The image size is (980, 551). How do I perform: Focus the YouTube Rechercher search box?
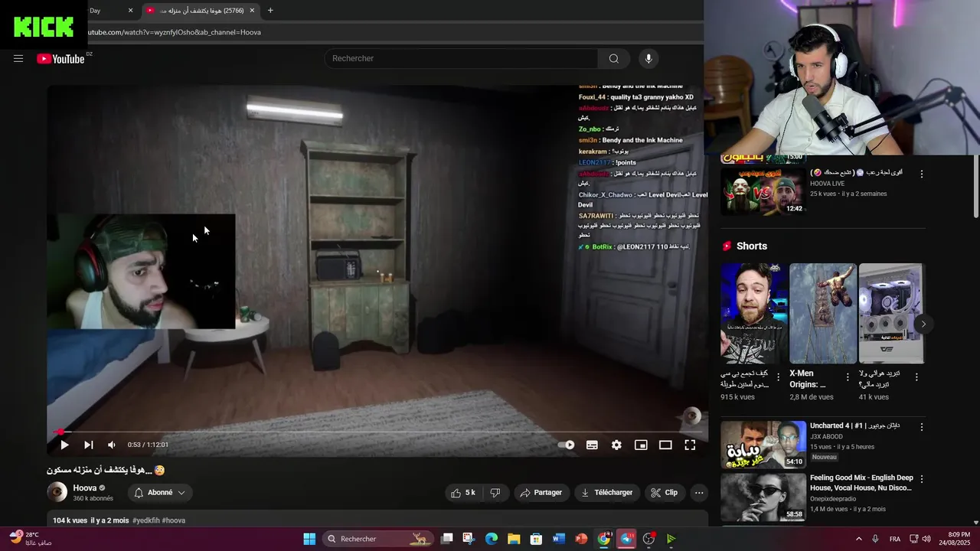pos(462,59)
